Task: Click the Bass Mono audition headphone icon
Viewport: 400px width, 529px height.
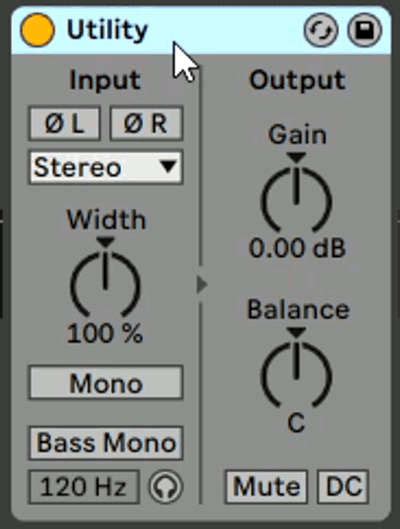Action: pos(165,487)
